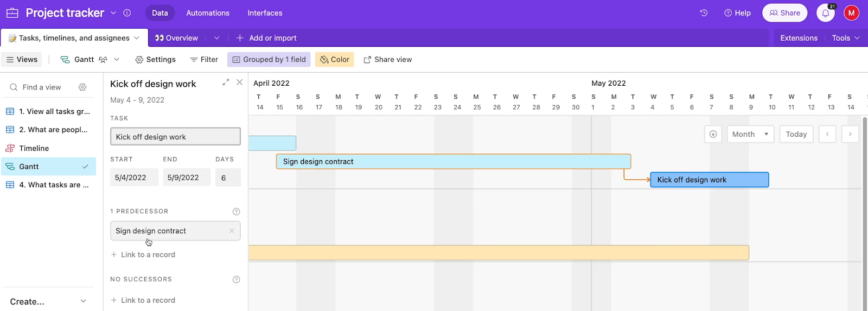Click Add or import

tap(267, 38)
